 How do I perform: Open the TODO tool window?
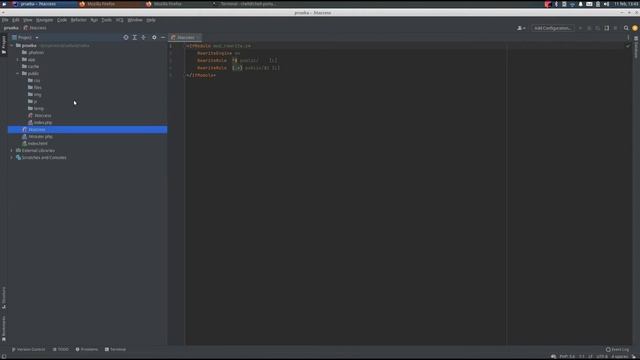(61, 350)
